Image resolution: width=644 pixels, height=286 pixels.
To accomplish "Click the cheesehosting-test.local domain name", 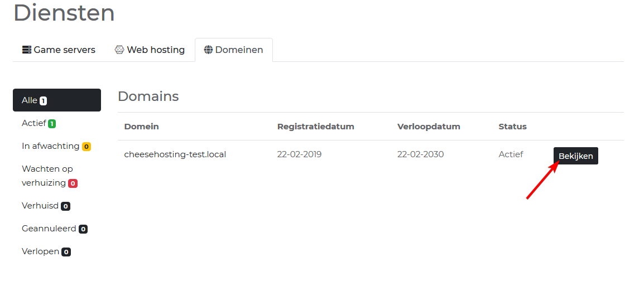I will tap(175, 154).
